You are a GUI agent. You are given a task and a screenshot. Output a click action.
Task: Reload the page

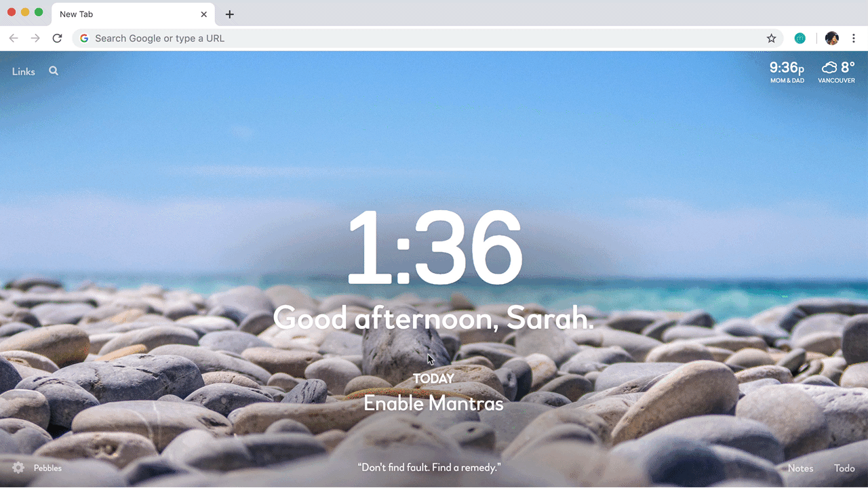click(x=58, y=39)
